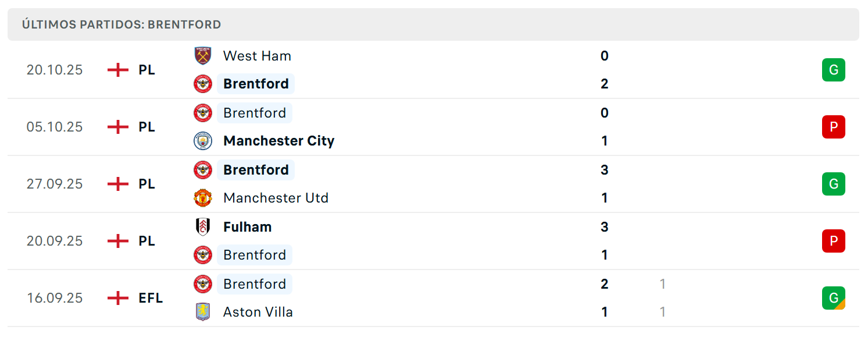This screenshot has height=337, width=868.
Task: Click Brentford crest in West Ham match
Action: pos(203,84)
